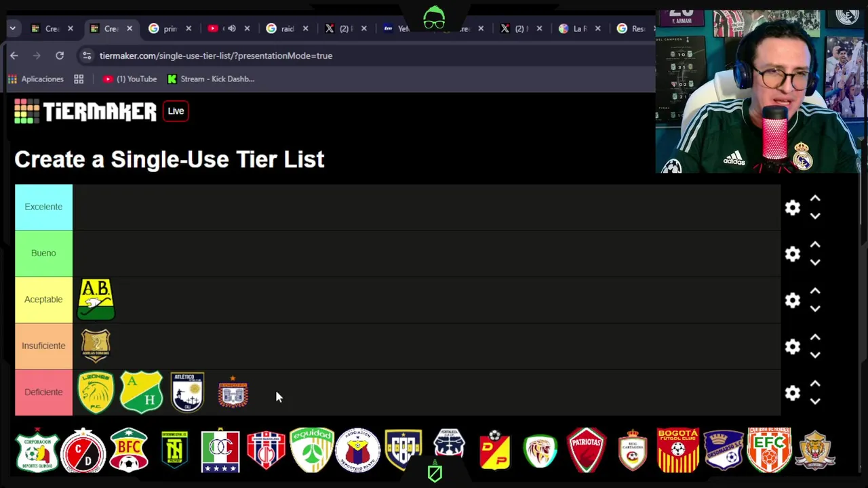Choose the yellow-red DP Pereira logo
This screenshot has height=488, width=868.
(495, 449)
